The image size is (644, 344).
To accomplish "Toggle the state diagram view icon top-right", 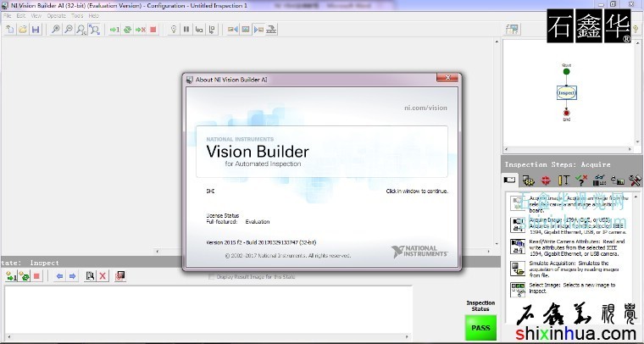I will (512, 30).
